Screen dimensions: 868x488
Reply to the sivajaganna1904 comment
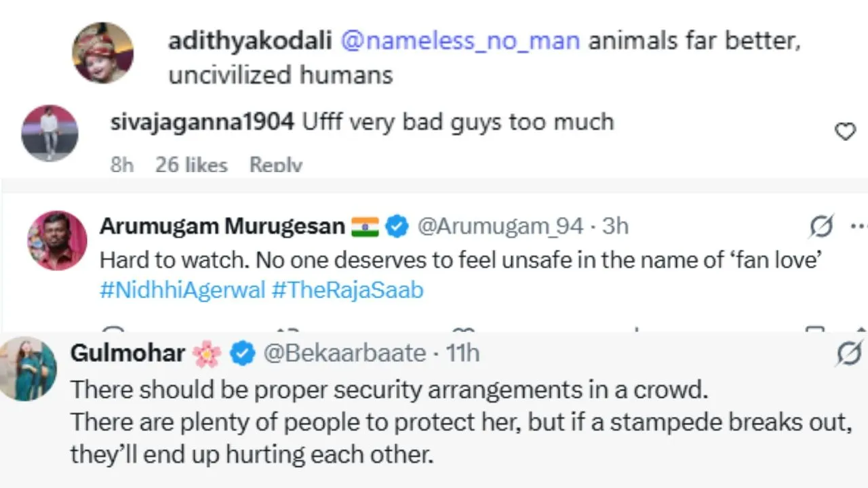(x=275, y=165)
